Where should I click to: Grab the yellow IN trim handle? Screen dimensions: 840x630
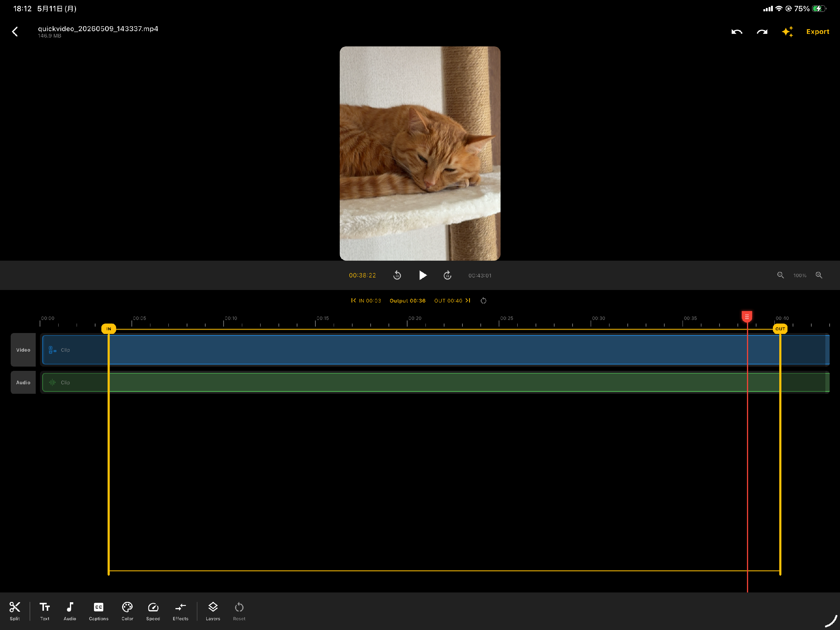point(109,329)
